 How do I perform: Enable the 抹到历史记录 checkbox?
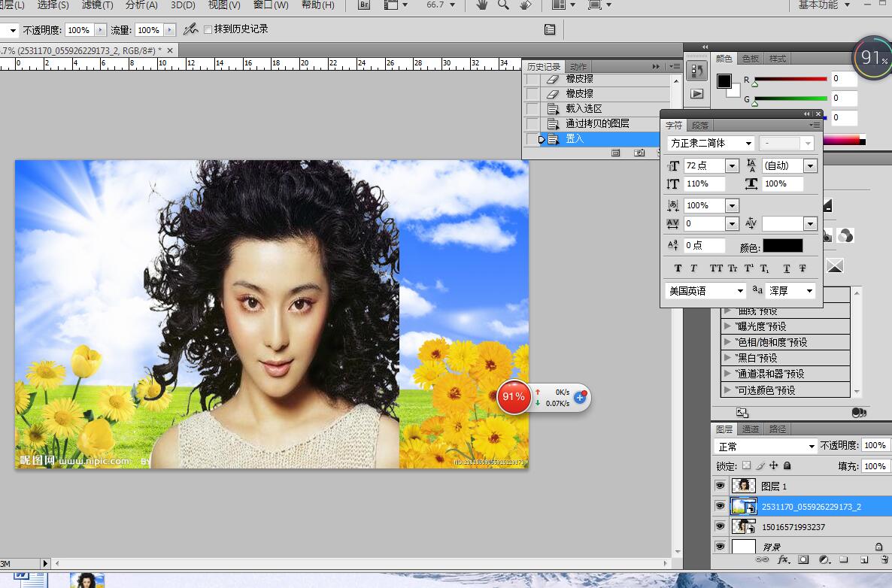pyautogui.click(x=208, y=29)
